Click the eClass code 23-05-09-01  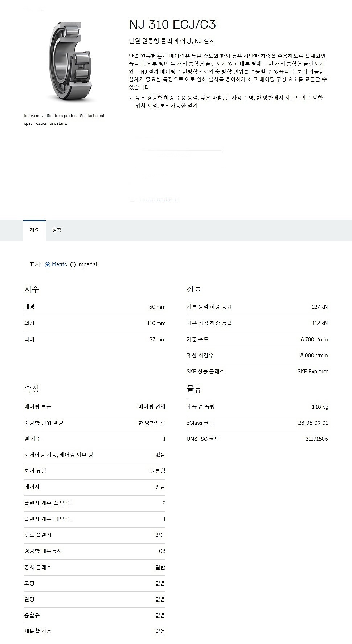click(313, 423)
